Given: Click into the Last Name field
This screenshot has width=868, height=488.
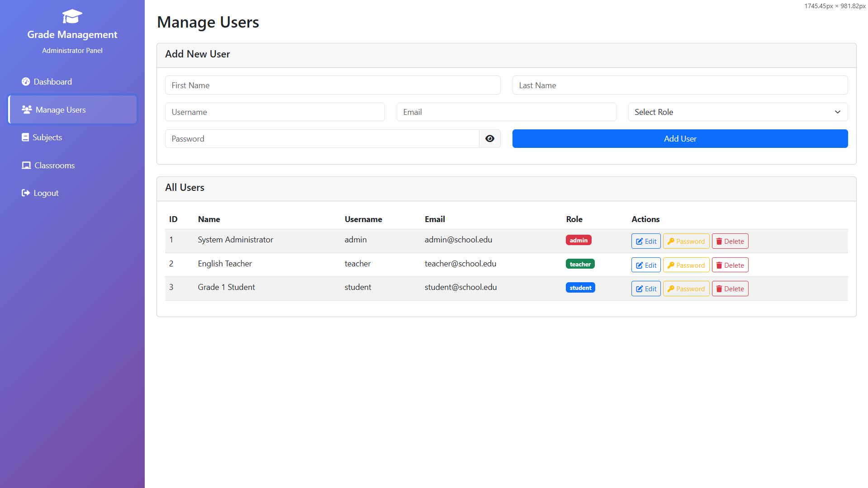Looking at the screenshot, I should coord(679,85).
